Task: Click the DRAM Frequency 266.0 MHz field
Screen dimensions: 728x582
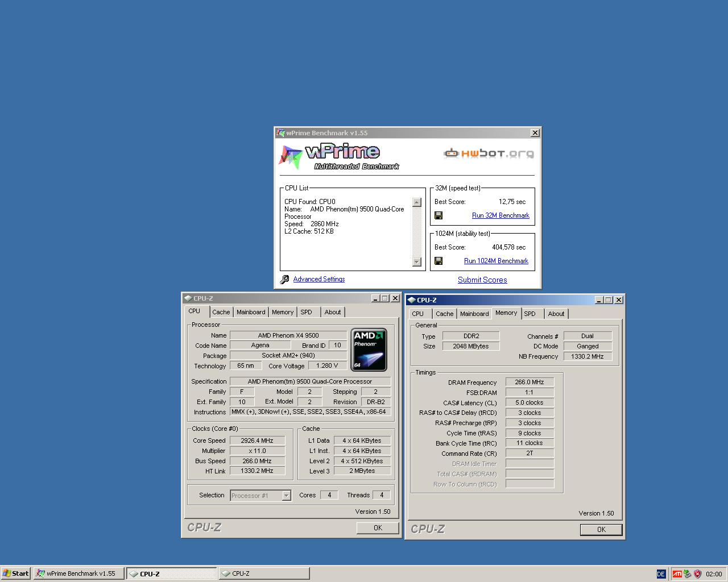Action: [530, 382]
